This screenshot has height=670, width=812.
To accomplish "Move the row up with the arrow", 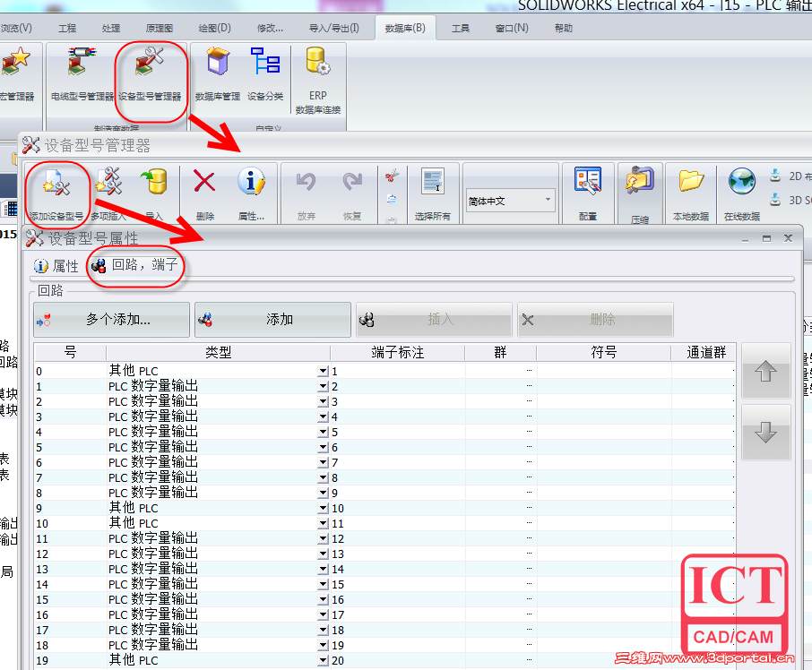I will click(x=766, y=372).
